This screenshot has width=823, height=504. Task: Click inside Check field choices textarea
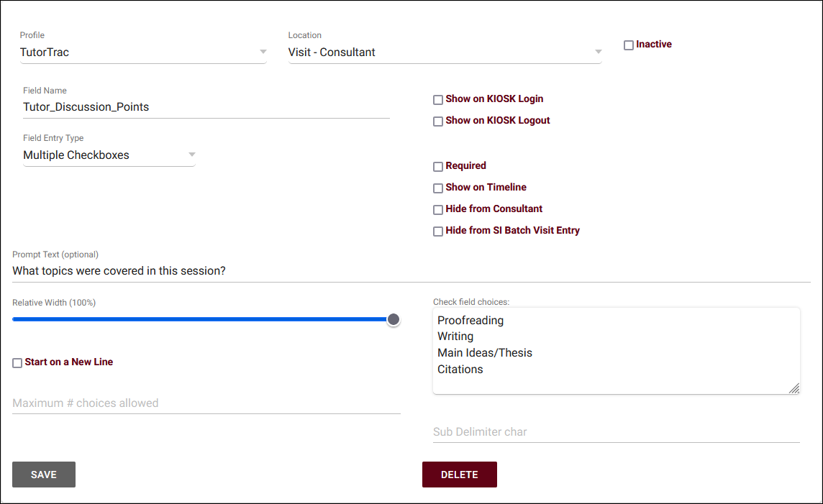[616, 351]
